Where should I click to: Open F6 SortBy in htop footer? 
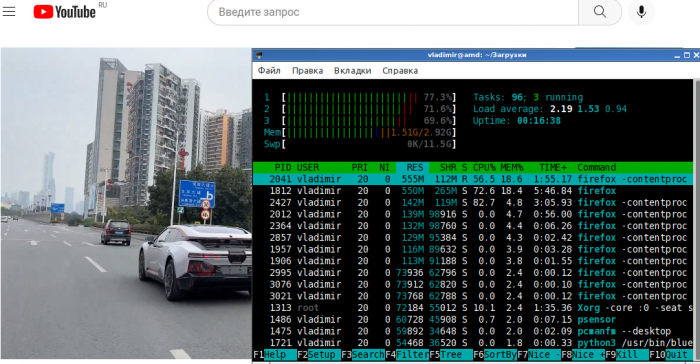495,355
